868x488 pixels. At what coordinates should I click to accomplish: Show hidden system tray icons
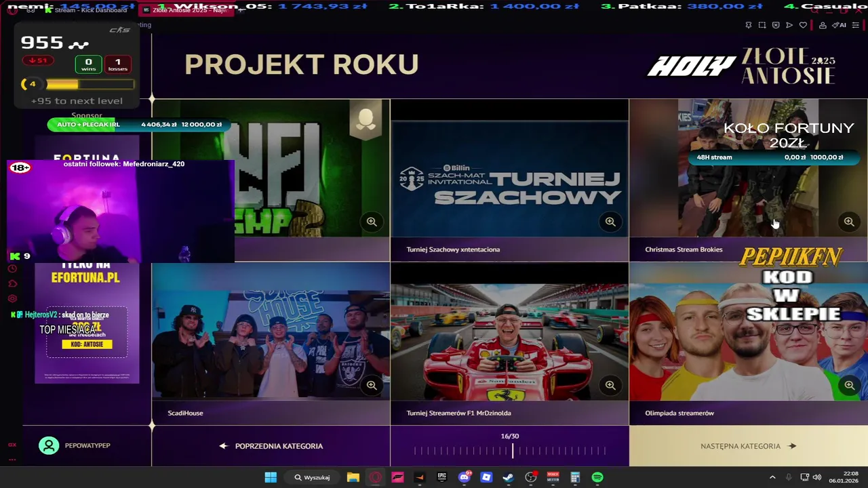(x=772, y=477)
